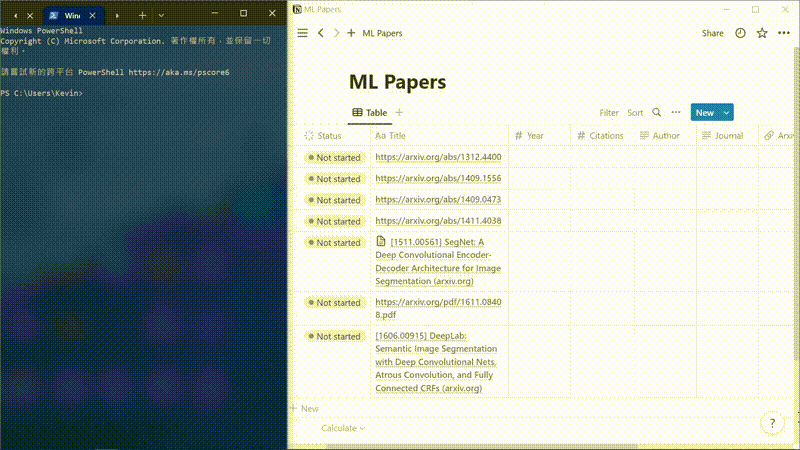The image size is (800, 450).
Task: Click the blue New button
Action: click(x=705, y=112)
